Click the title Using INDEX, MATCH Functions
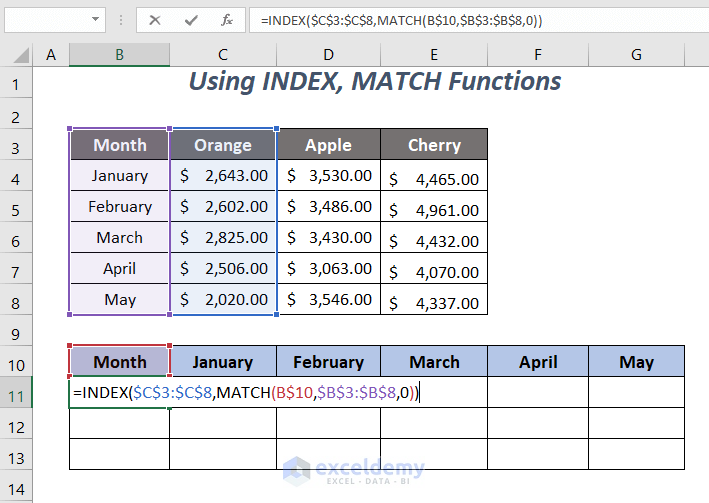 [x=374, y=81]
